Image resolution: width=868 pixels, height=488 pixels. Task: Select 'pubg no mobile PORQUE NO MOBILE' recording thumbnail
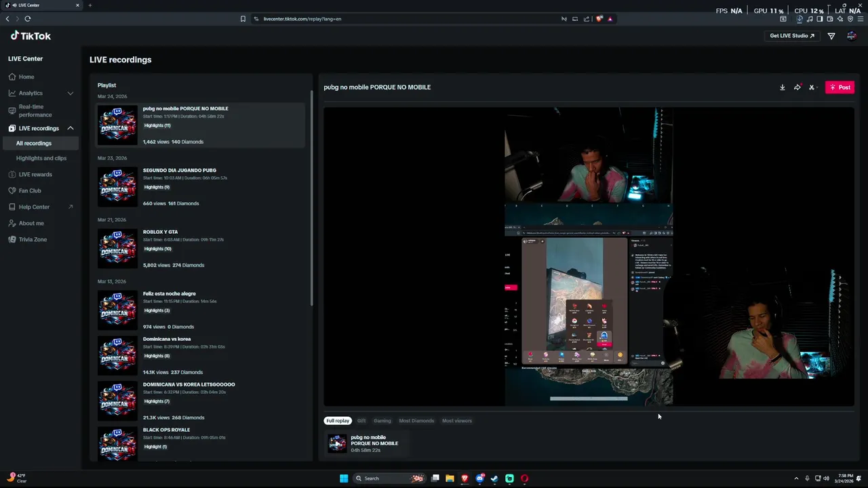pos(117,125)
